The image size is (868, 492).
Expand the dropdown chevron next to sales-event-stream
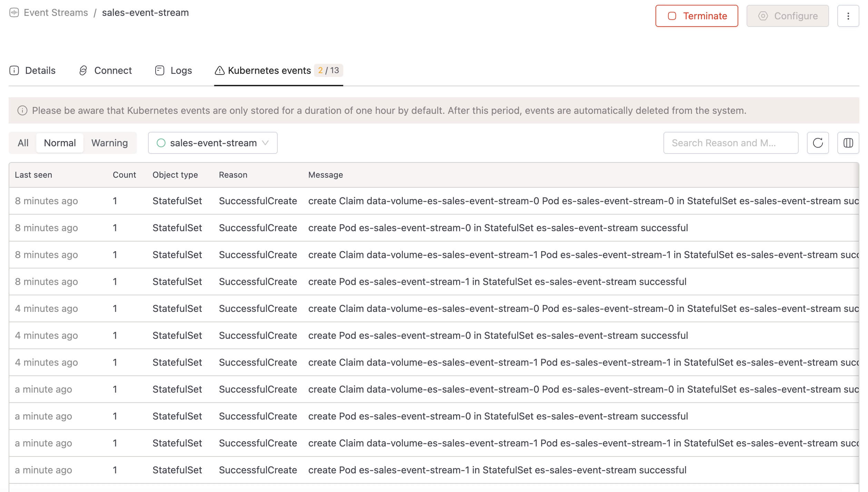click(265, 143)
